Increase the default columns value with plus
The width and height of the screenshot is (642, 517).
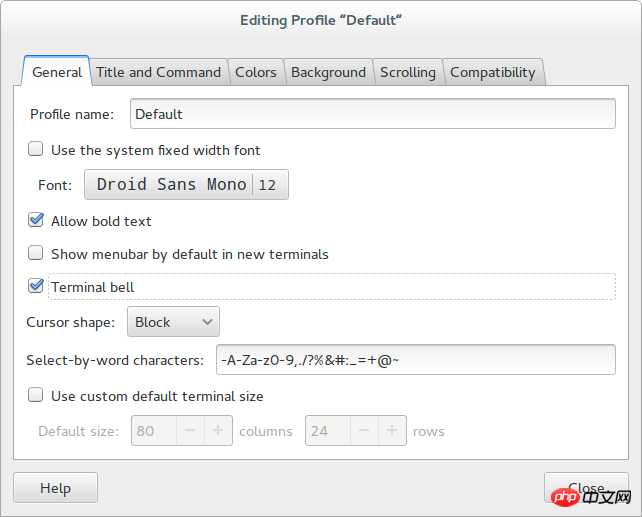coord(218,431)
